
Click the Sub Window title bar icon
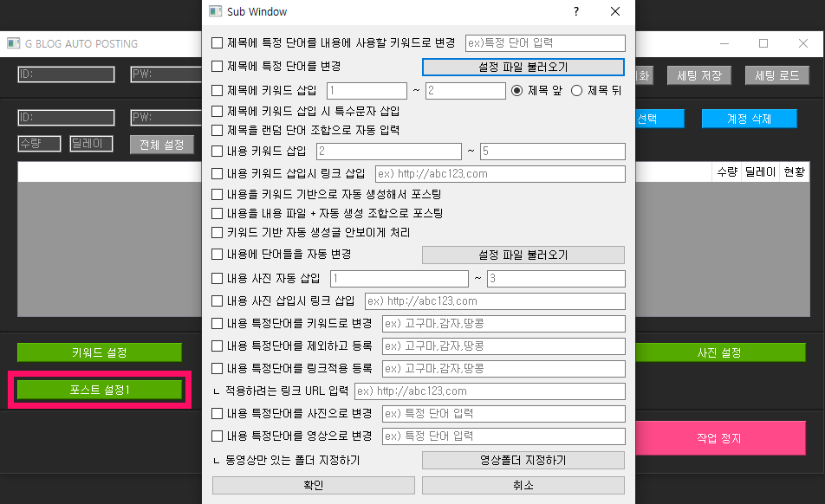[215, 12]
